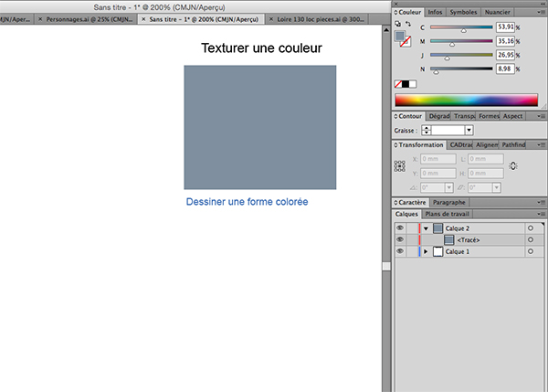
Task: Click the constrain proportions link icon
Action: click(x=513, y=165)
